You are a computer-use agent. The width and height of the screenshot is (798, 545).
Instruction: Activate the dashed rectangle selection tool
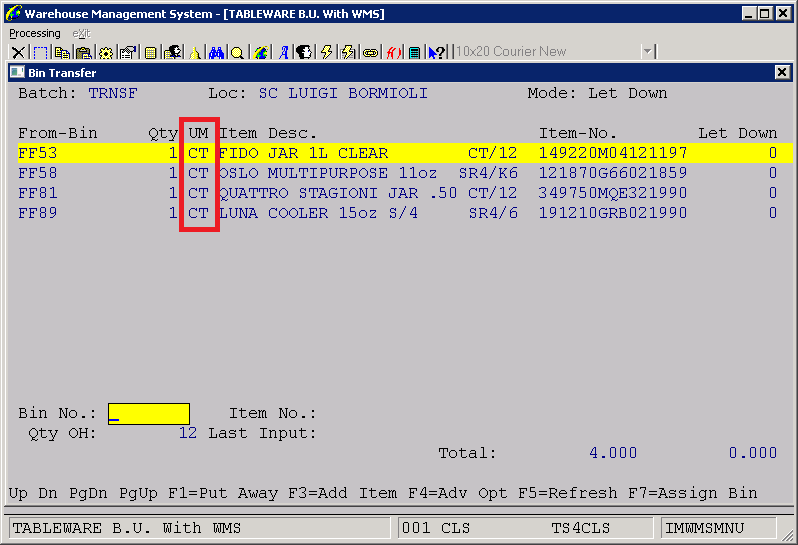[40, 52]
